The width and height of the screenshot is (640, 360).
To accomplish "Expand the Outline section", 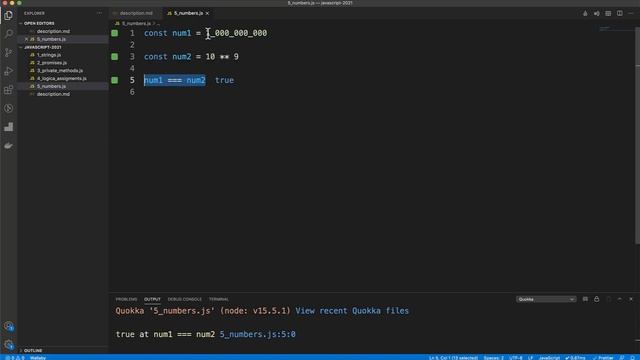I will point(33,351).
